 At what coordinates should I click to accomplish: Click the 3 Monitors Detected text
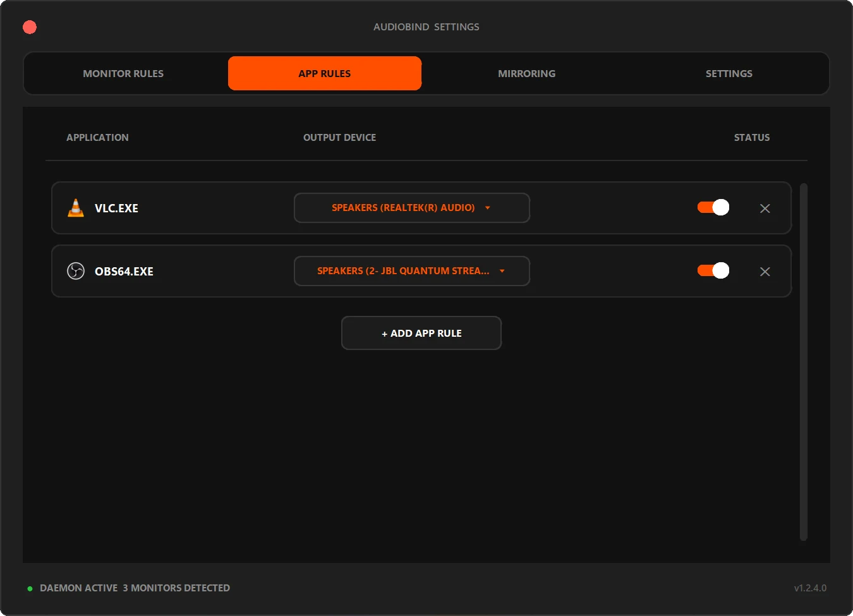pos(176,588)
